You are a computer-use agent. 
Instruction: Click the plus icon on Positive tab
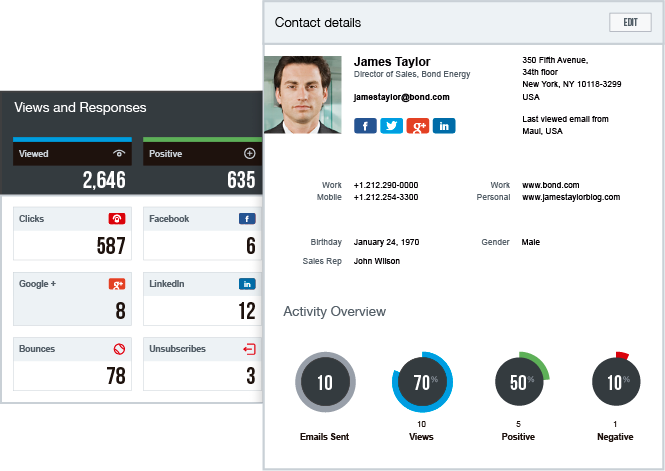pyautogui.click(x=249, y=154)
